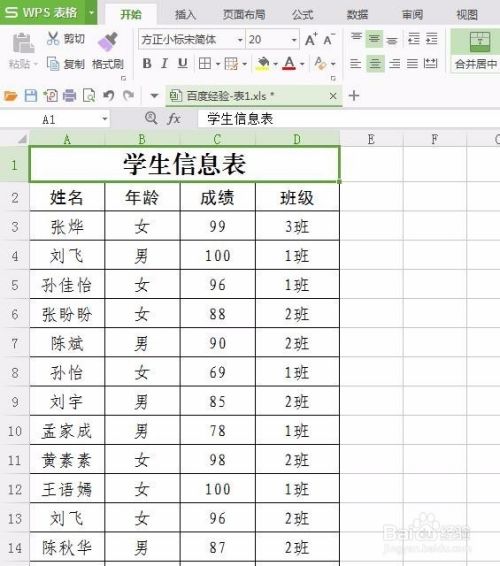Undo the last action
The height and width of the screenshot is (566, 500).
tap(109, 96)
